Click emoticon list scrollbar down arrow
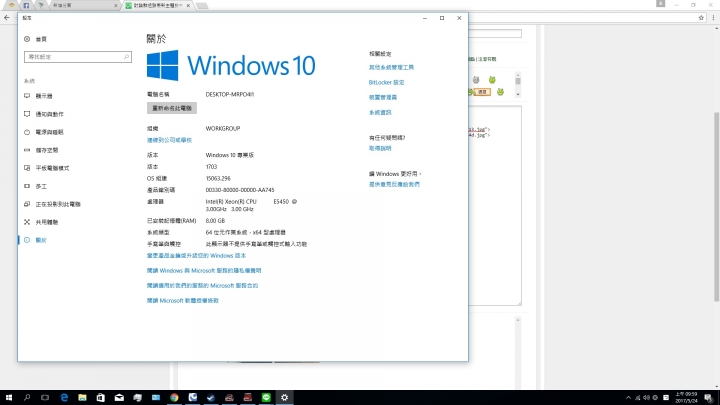The width and height of the screenshot is (720, 405). tap(518, 94)
